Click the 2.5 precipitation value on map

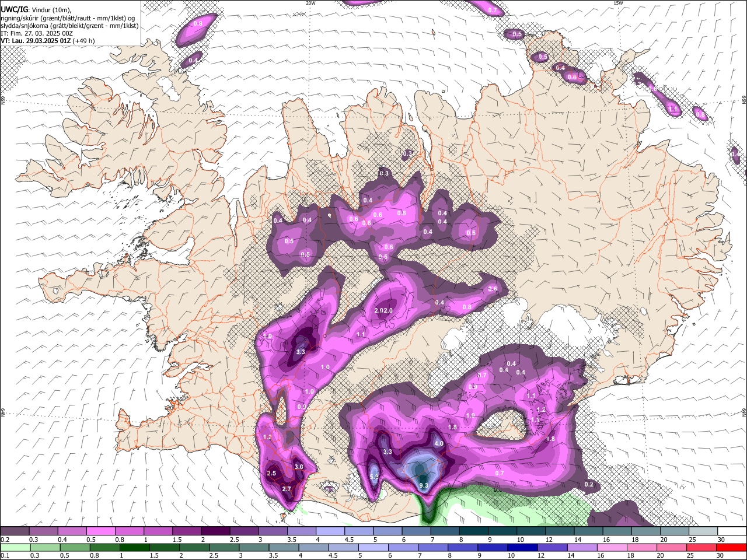coord(271,473)
